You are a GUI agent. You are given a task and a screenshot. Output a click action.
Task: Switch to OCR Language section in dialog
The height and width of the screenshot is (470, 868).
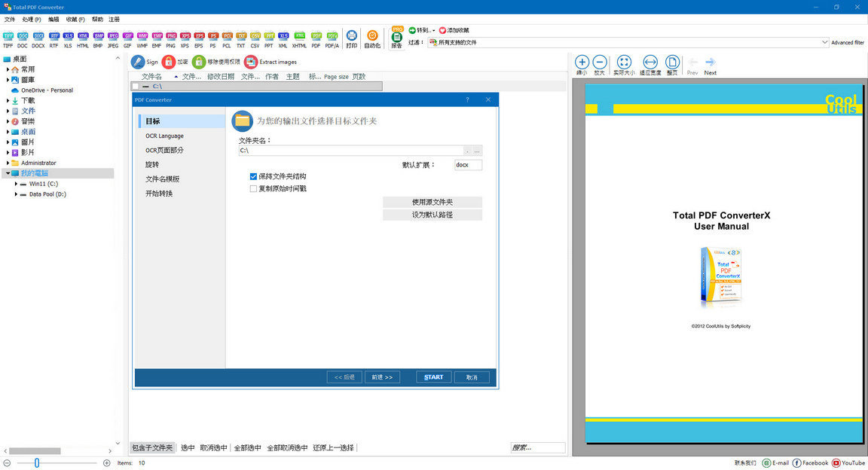point(164,136)
